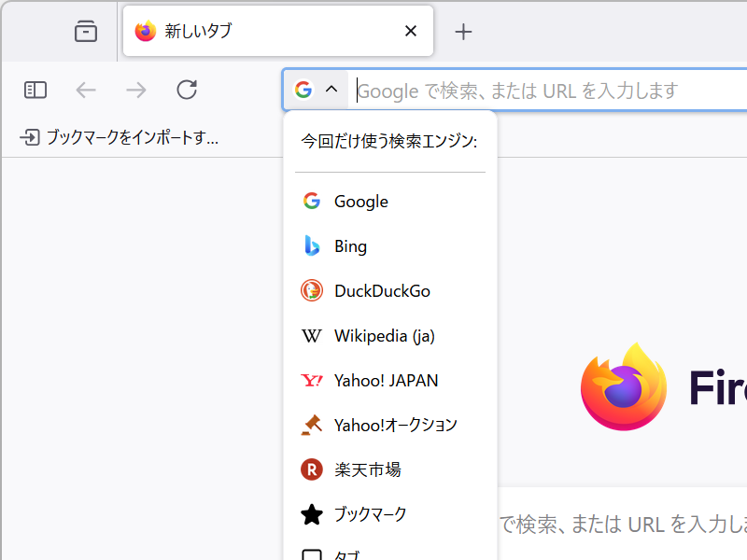The width and height of the screenshot is (747, 560).
Task: Toggle the sidebar panel
Action: (x=35, y=90)
